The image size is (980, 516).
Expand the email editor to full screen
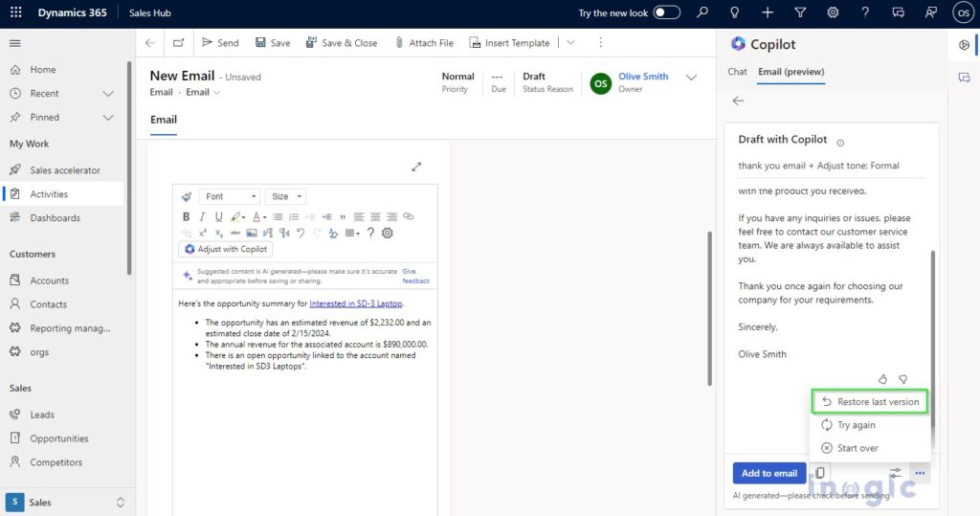point(416,167)
